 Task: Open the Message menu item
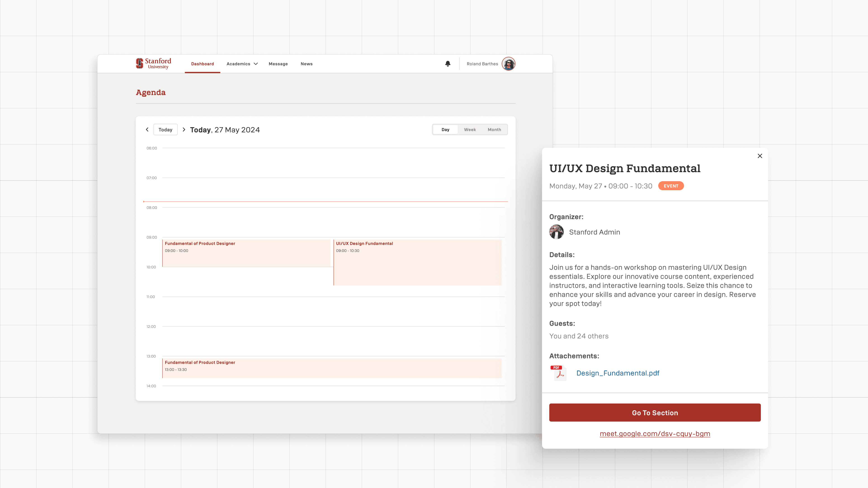[278, 64]
